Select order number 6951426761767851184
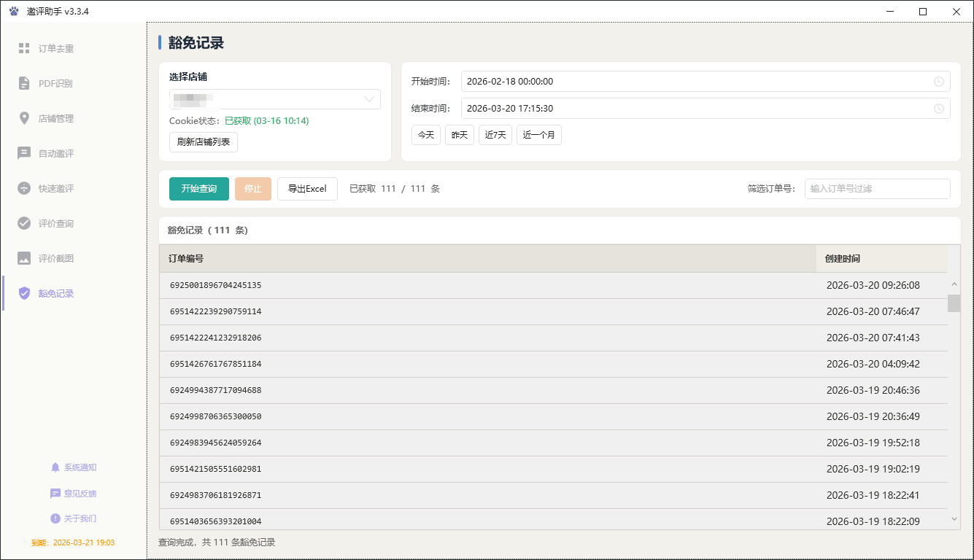This screenshot has width=974, height=560. (x=216, y=365)
